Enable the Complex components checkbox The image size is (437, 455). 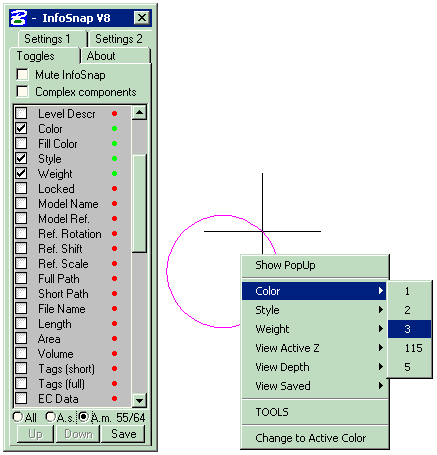(22, 91)
